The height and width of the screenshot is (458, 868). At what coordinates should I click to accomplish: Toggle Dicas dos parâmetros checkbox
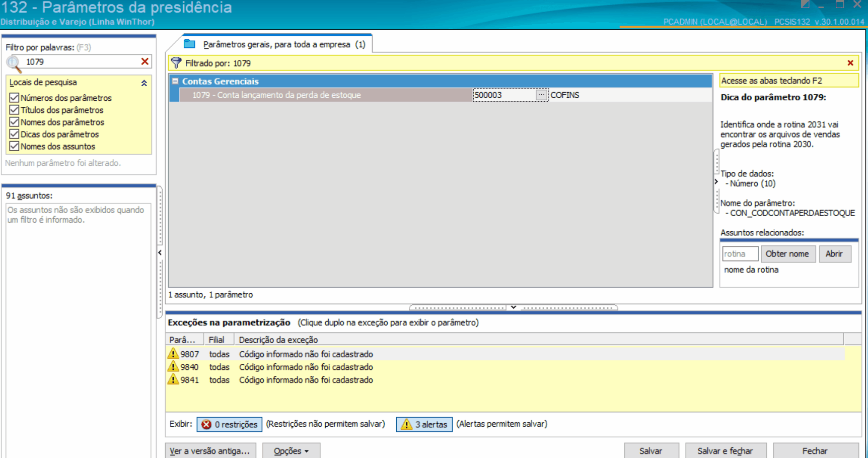[x=14, y=134]
